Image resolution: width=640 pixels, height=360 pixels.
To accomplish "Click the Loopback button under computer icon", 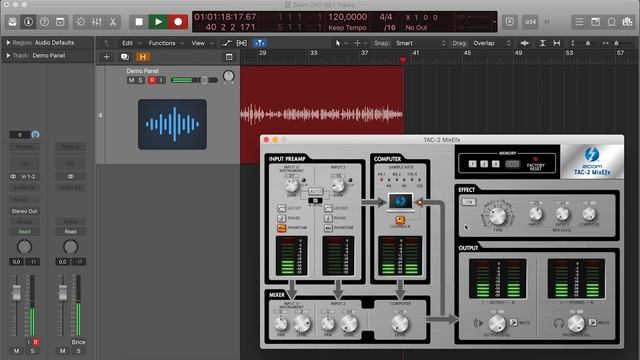I will coord(400,221).
